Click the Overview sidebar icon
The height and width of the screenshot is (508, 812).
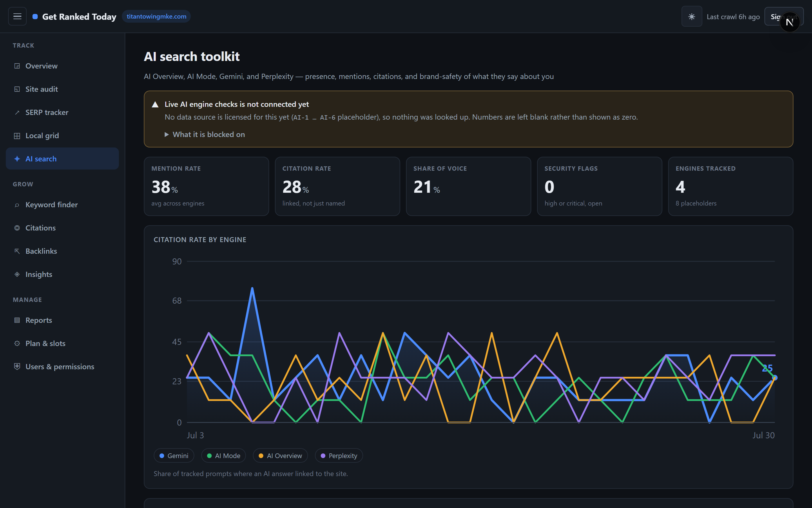tap(17, 66)
